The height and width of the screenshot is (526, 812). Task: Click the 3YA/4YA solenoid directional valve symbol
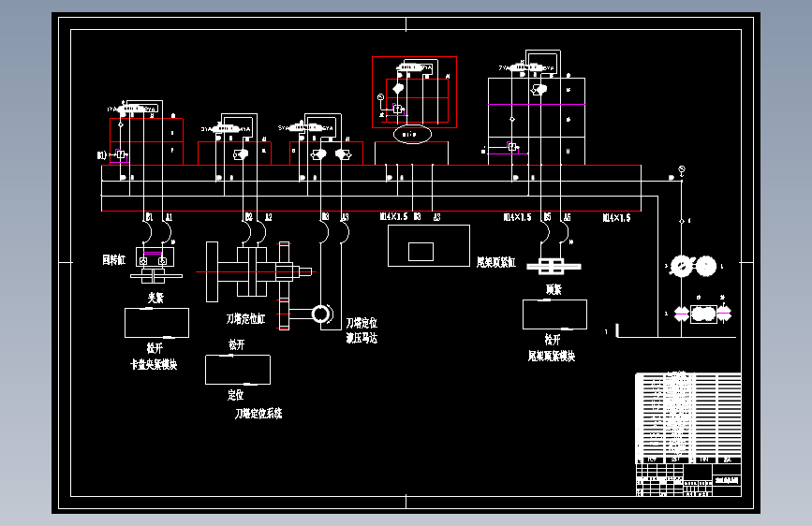point(228,128)
